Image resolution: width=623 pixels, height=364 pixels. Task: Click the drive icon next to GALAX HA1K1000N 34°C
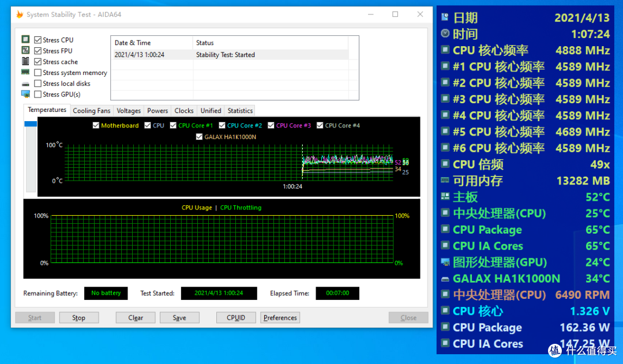coord(445,279)
